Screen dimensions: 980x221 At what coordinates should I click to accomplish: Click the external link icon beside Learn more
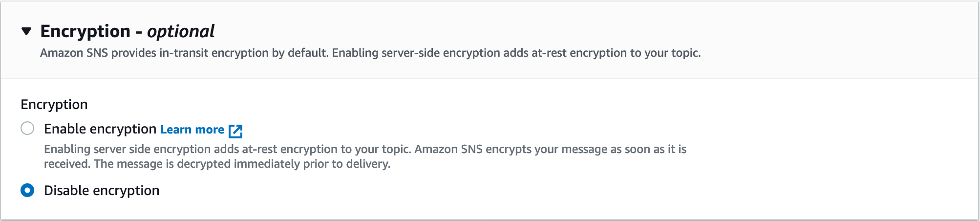pyautogui.click(x=235, y=131)
